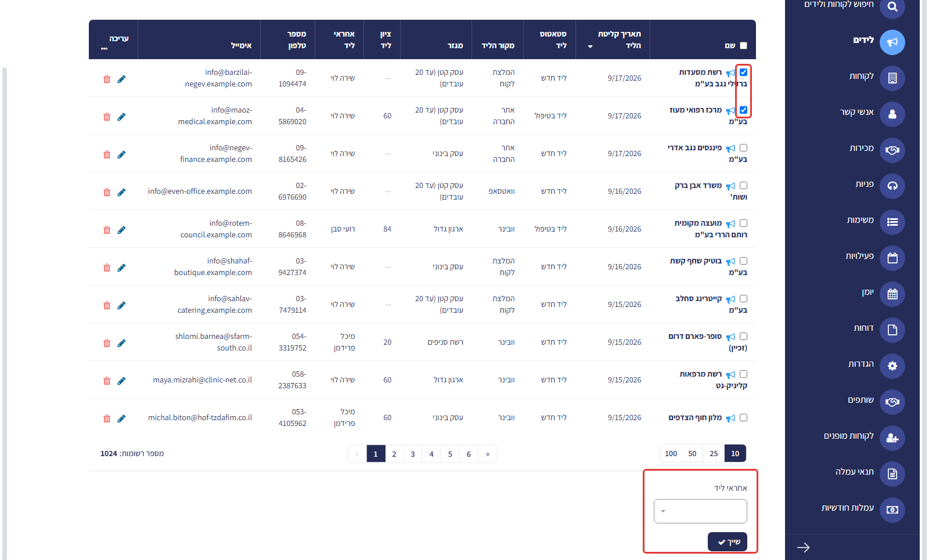
Task: Expand the sidebar with the arrow at bottom
Action: click(804, 547)
